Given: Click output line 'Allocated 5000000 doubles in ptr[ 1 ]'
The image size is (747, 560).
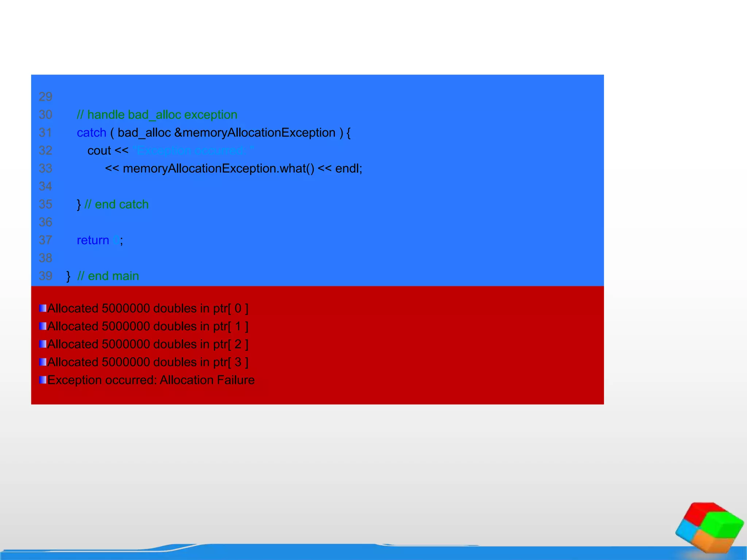Looking at the screenshot, I should 148,326.
